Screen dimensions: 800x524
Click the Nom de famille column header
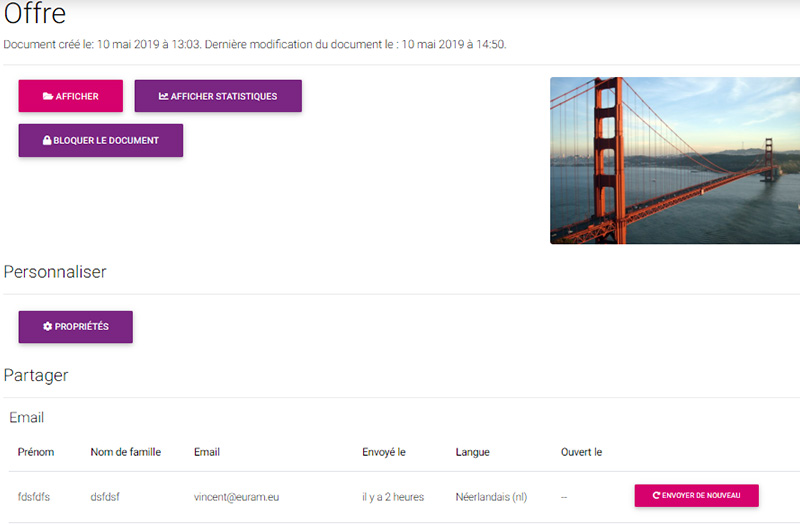click(x=125, y=452)
